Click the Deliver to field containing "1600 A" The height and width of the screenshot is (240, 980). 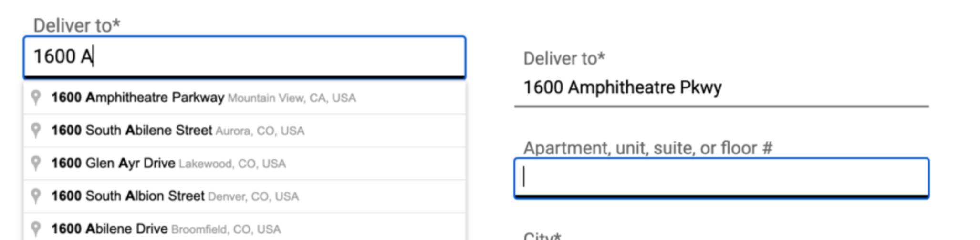click(x=244, y=57)
